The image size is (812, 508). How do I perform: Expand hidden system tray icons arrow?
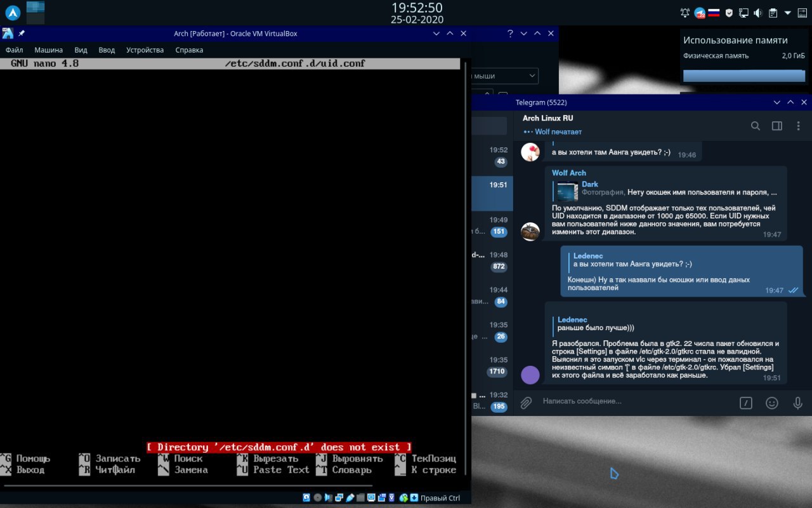pyautogui.click(x=788, y=13)
